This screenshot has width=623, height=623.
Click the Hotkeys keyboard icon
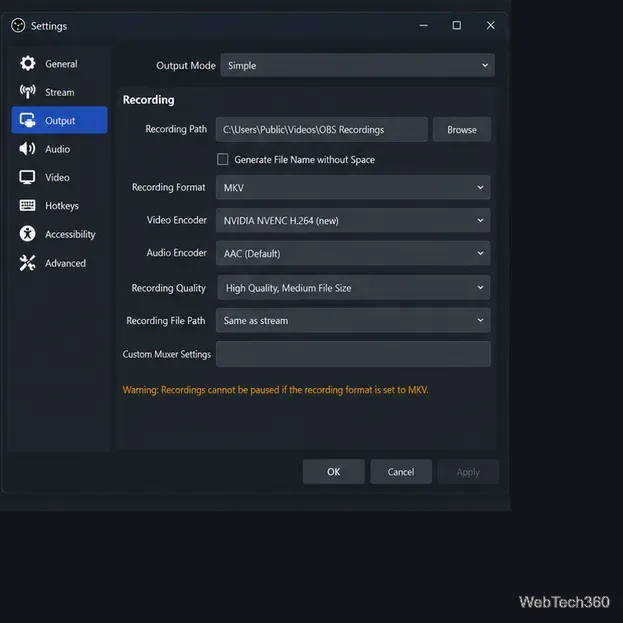click(27, 205)
